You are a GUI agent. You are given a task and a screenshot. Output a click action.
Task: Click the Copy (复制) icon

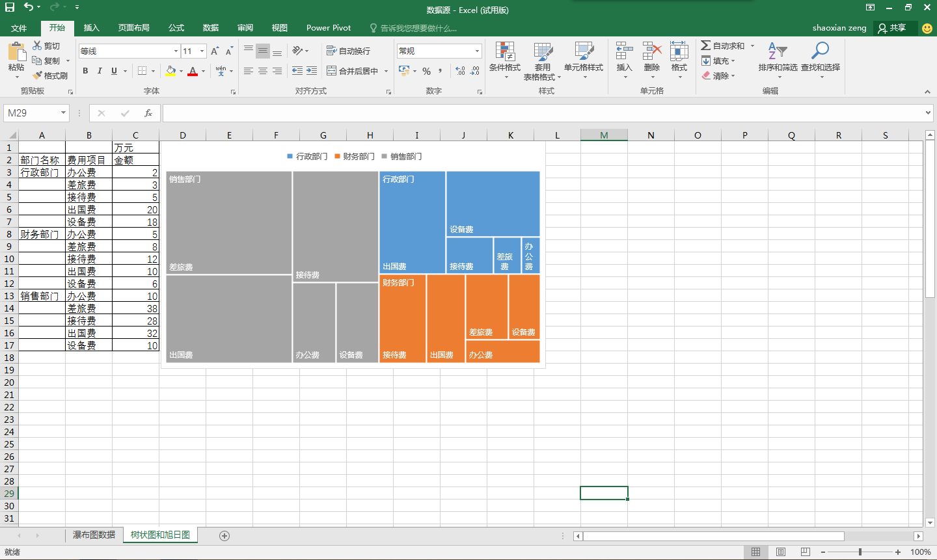37,60
